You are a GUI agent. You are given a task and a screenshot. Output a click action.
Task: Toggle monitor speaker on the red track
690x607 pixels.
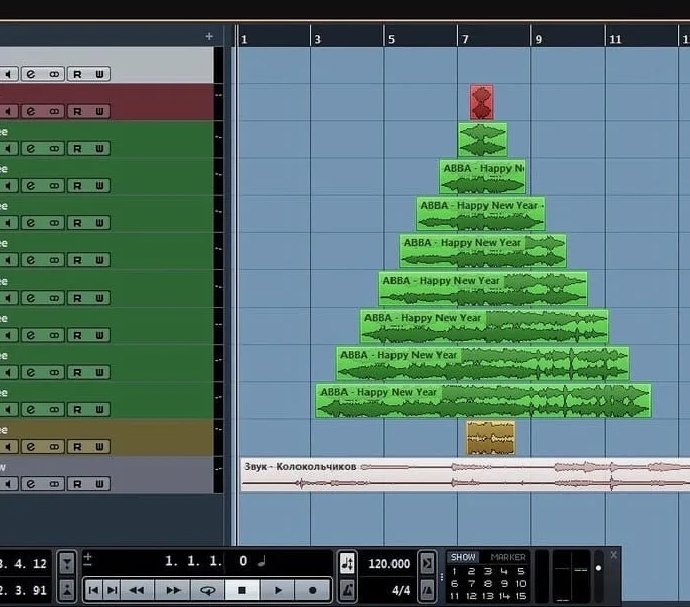click(x=8, y=111)
